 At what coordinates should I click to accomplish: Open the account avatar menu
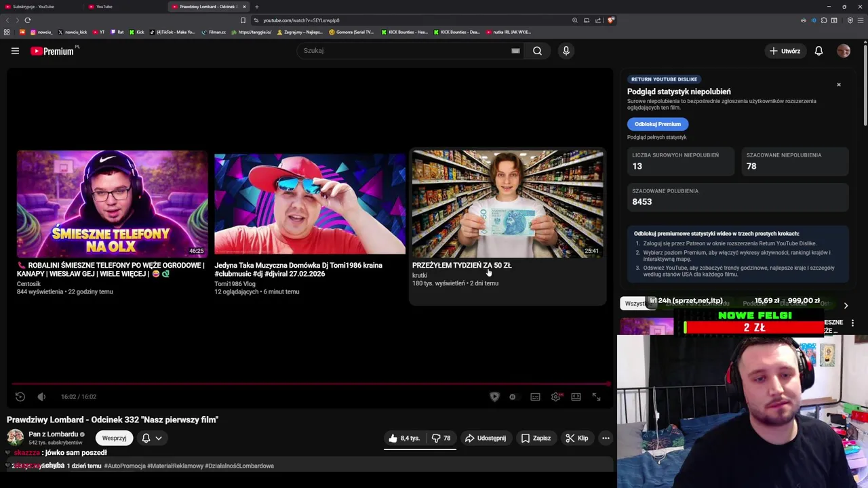tap(844, 51)
